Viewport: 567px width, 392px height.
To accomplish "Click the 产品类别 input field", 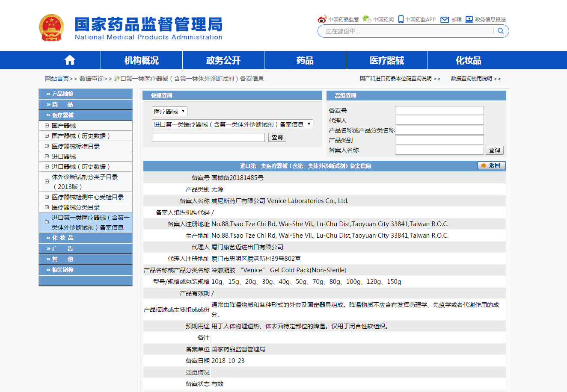I will click(x=439, y=140).
